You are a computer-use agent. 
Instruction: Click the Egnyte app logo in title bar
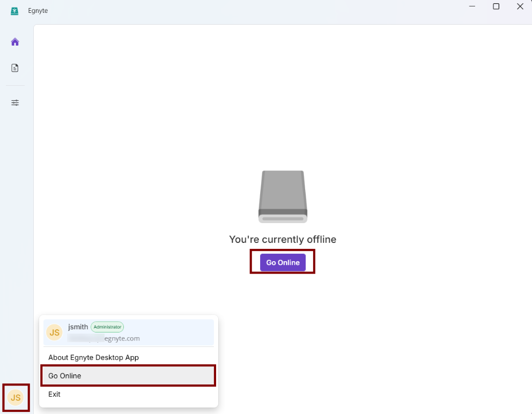click(x=14, y=11)
